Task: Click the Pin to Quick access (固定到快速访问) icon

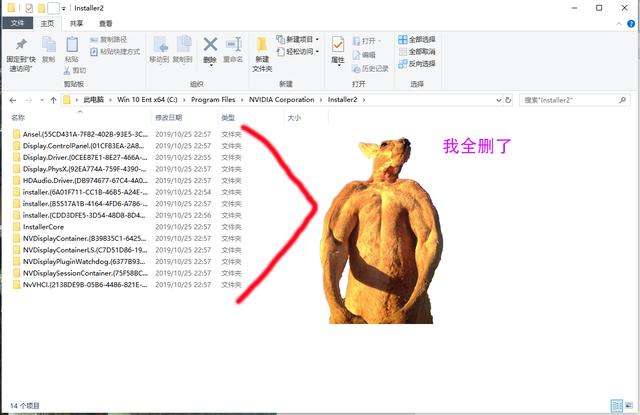Action: pos(21,45)
